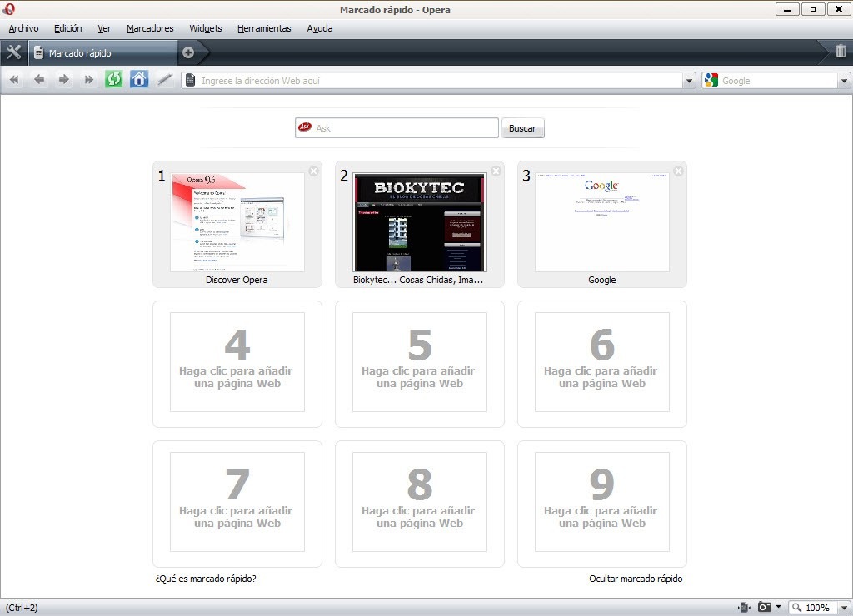This screenshot has height=616, width=853.
Task: Click the small status bar icon left of camera
Action: pos(744,607)
